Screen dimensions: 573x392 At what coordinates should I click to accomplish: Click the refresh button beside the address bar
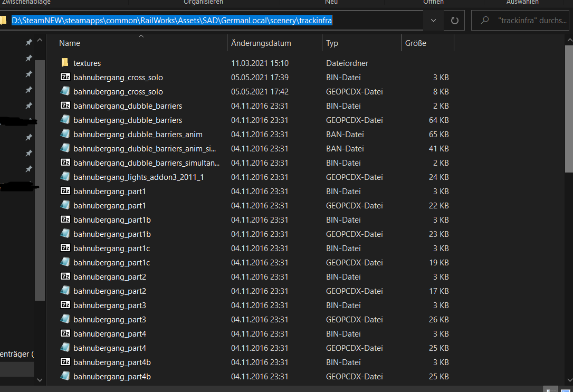coord(454,21)
